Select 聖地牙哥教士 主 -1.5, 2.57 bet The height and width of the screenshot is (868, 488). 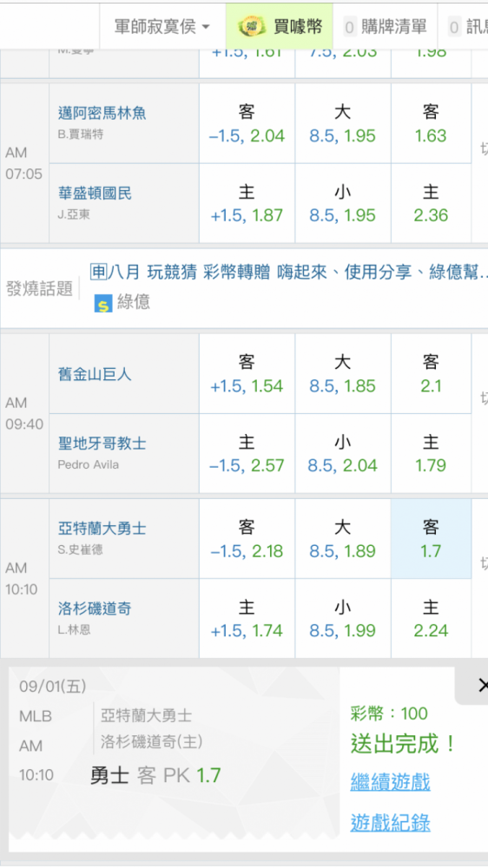click(247, 453)
